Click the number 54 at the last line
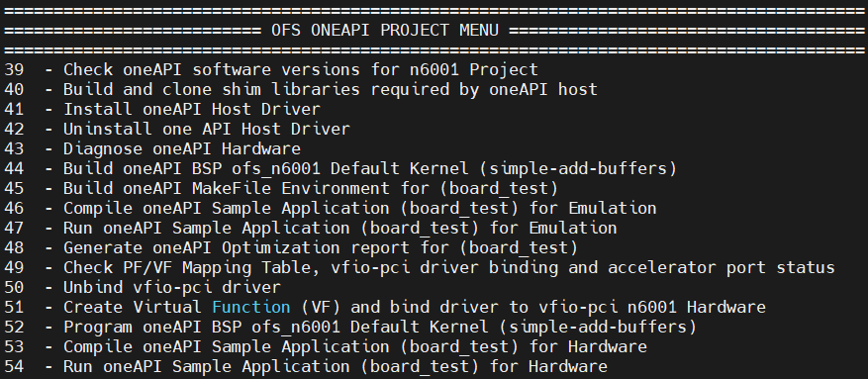Image resolution: width=868 pixels, height=379 pixels. coord(14,367)
